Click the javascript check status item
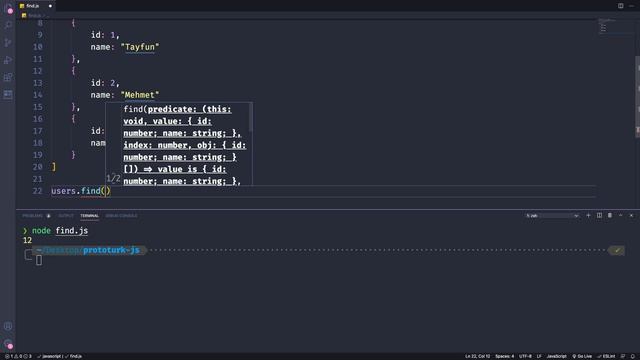 pos(49,356)
